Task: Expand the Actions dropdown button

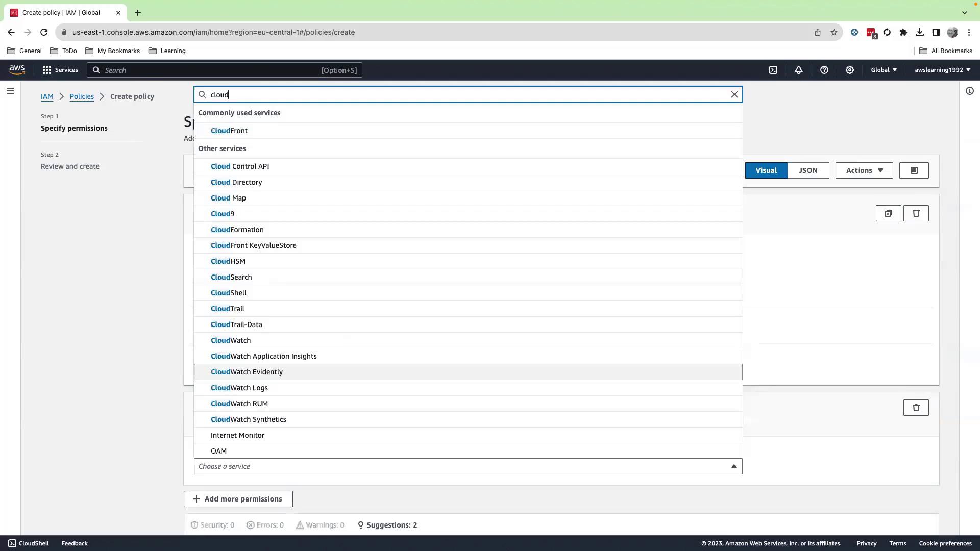Action: point(864,171)
